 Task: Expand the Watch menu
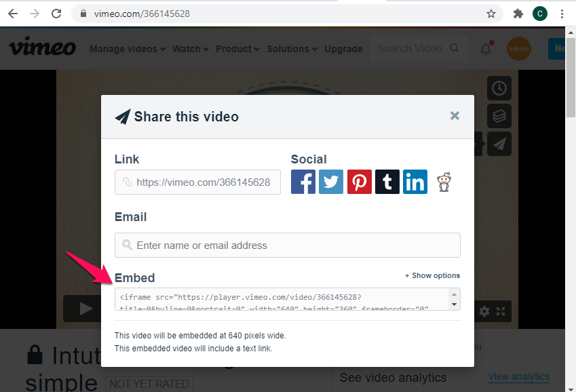coord(191,49)
